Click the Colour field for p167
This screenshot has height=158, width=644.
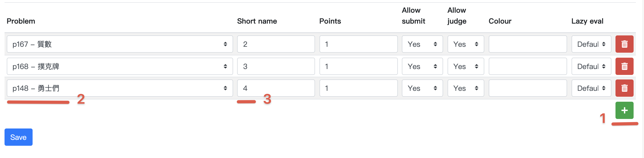[527, 44]
